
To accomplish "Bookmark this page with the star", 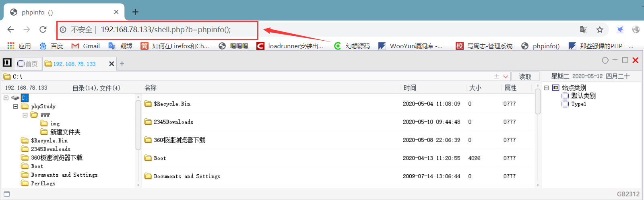I will click(600, 29).
